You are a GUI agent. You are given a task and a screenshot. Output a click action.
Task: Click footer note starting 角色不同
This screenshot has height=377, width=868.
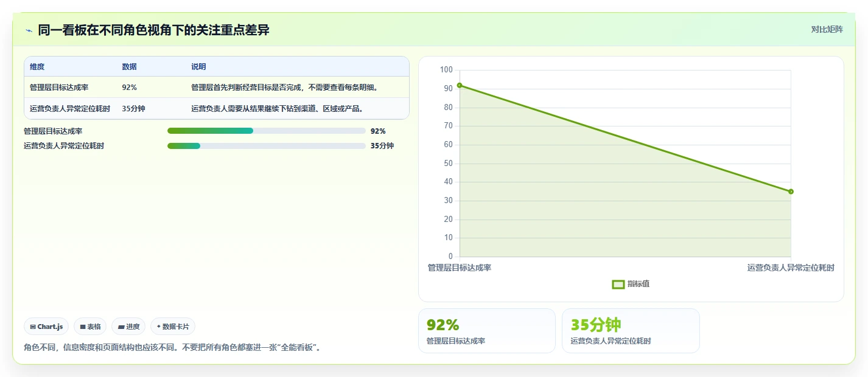[x=172, y=348]
